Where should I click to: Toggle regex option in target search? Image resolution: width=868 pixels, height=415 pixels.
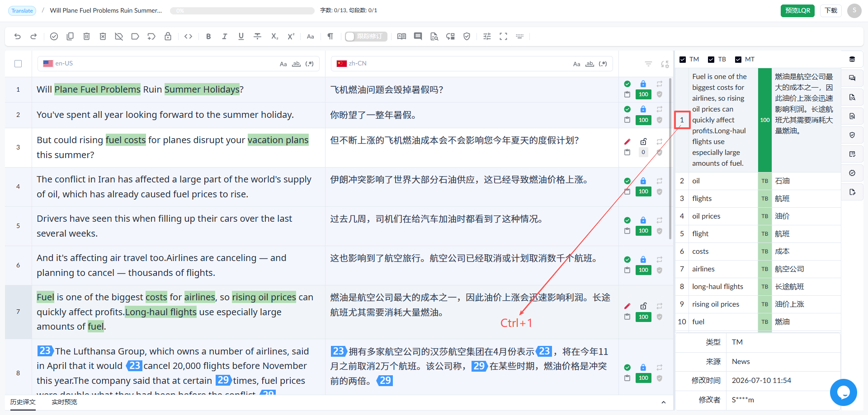click(603, 64)
